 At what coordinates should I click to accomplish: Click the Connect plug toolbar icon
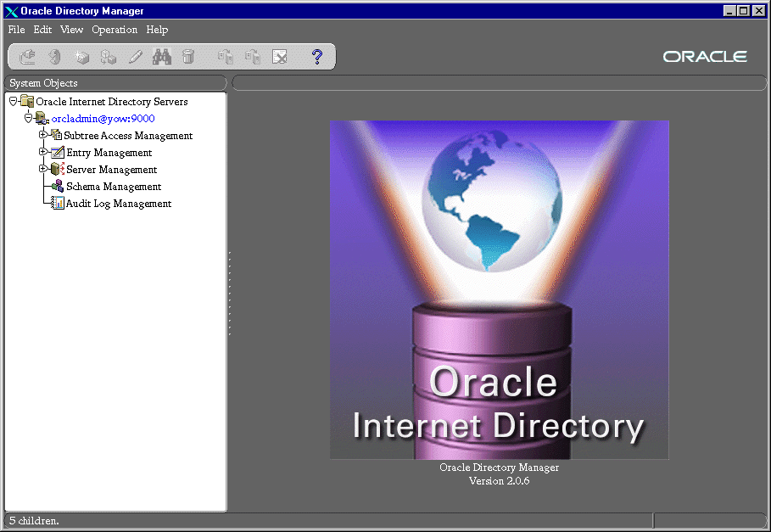pos(28,57)
